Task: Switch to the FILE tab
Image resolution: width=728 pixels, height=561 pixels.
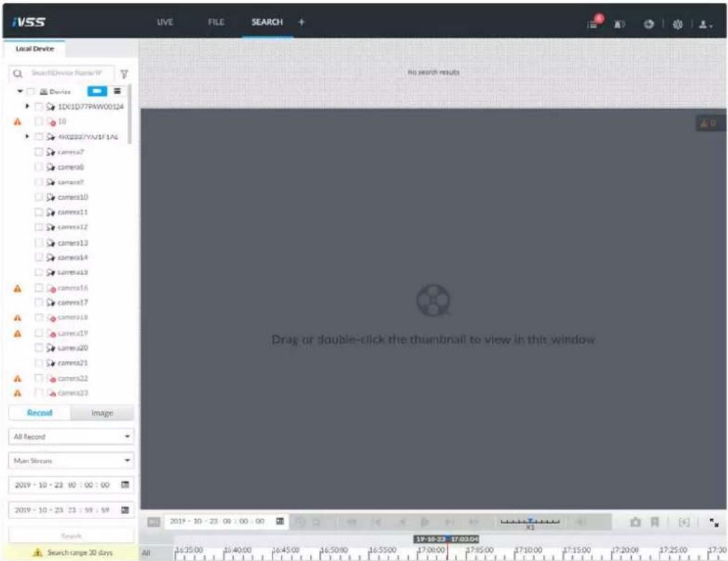Action: click(x=216, y=22)
